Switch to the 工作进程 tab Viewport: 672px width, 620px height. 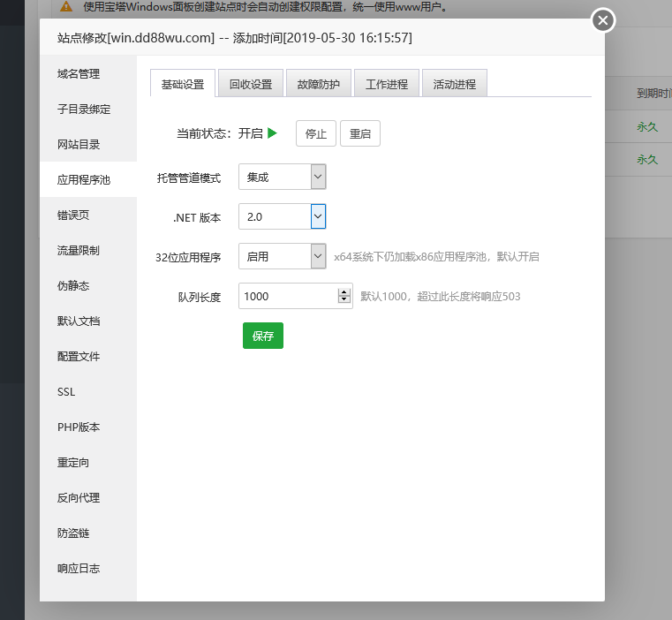coord(387,84)
